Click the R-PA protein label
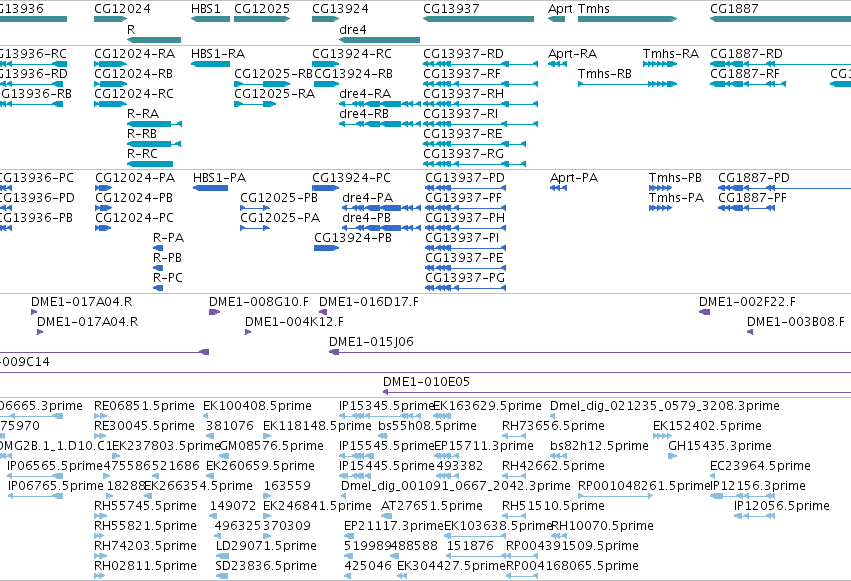The height and width of the screenshot is (581, 851). (168, 238)
